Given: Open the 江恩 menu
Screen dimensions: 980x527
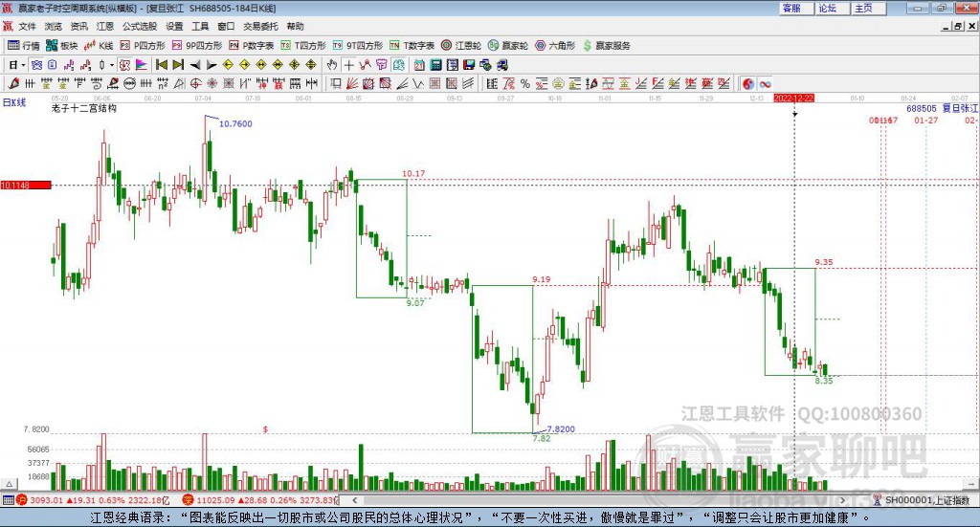Looking at the screenshot, I should click(x=105, y=26).
